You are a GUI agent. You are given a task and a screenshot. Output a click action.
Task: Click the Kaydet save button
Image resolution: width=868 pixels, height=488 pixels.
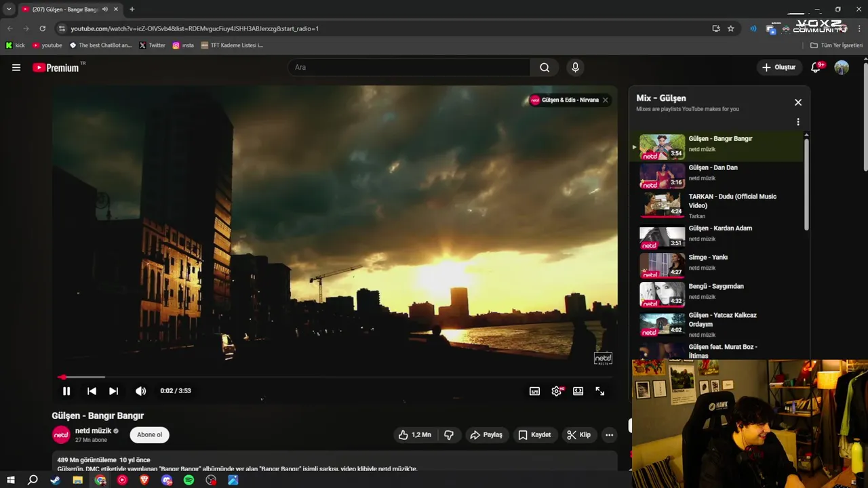tap(534, 435)
